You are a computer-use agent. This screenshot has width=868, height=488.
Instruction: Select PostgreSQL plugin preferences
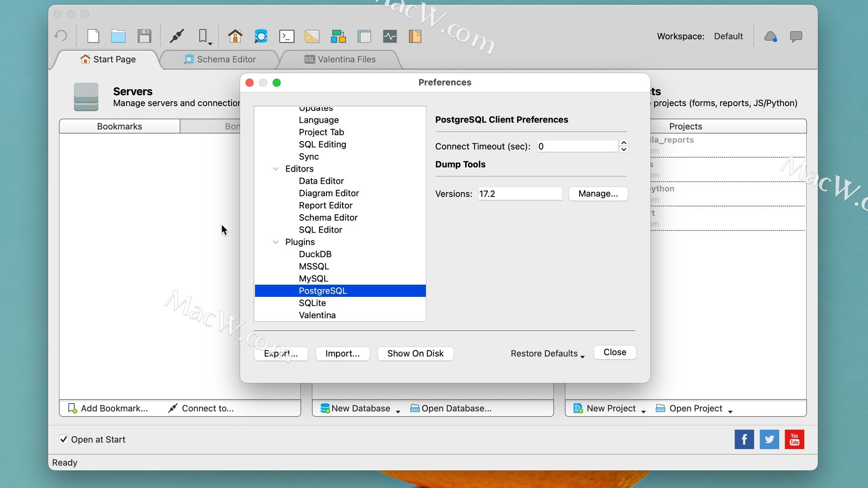tap(340, 291)
